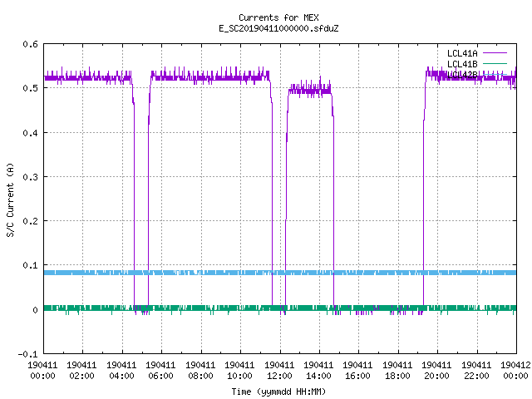Screen dimensions: 532x399
Task: Click the y-axis tick label 0.1
Action: [30, 265]
